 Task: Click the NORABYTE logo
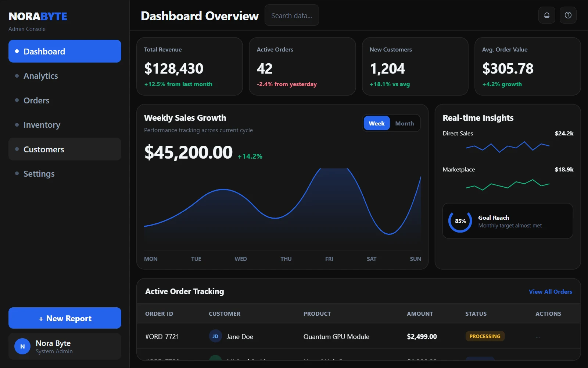37,16
